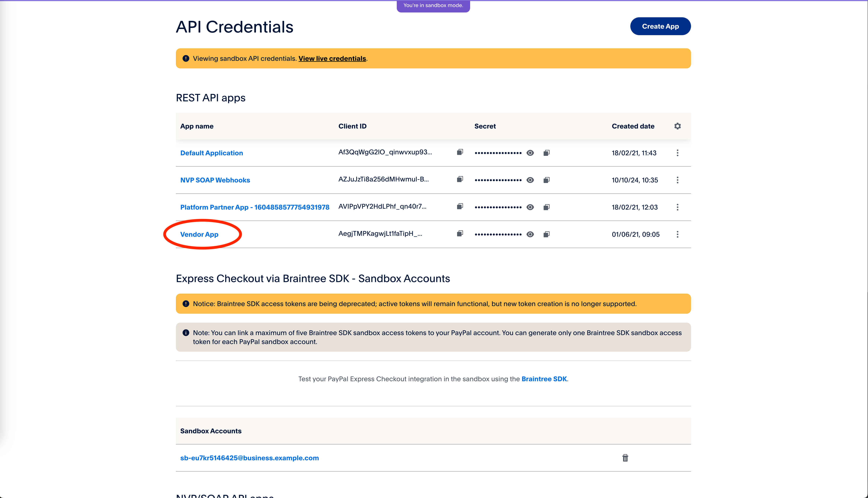This screenshot has width=868, height=498.
Task: Copy the Default Application secret
Action: click(x=546, y=153)
